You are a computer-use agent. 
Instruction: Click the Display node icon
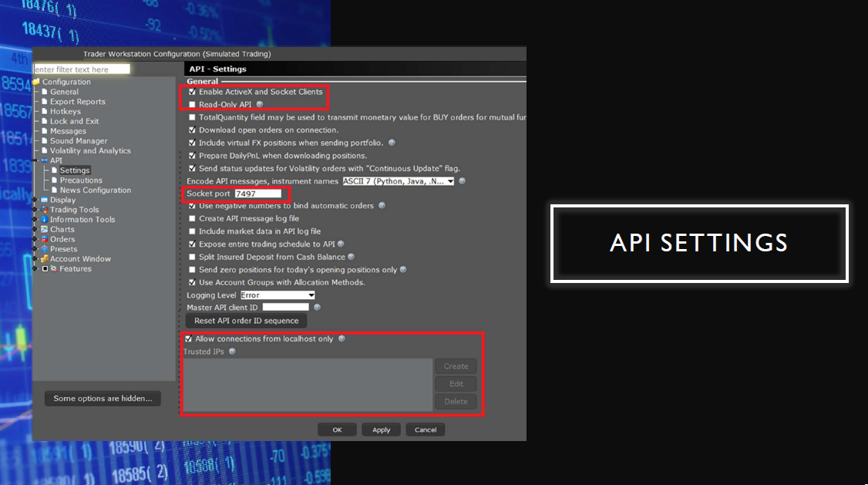click(x=44, y=200)
